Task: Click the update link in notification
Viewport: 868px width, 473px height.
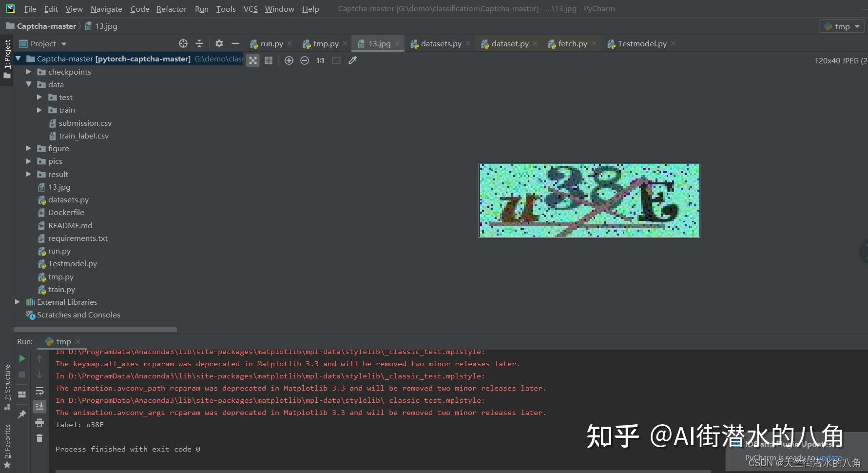Action: pos(829,457)
